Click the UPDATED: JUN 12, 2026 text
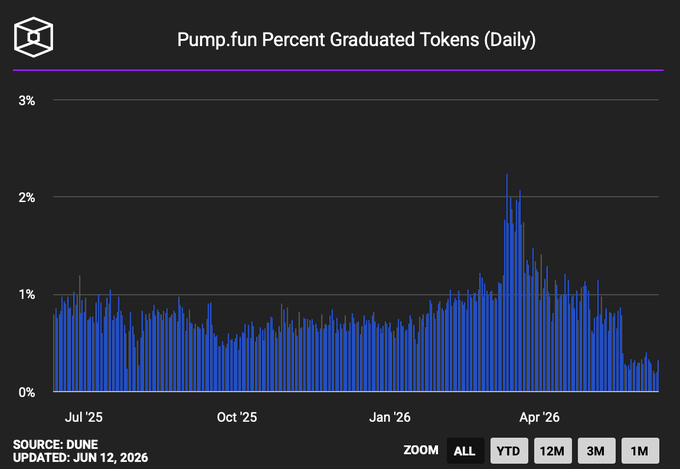 [x=80, y=457]
